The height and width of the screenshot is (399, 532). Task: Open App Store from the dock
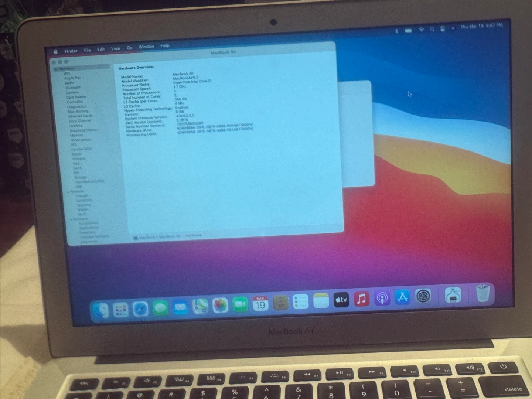402,297
